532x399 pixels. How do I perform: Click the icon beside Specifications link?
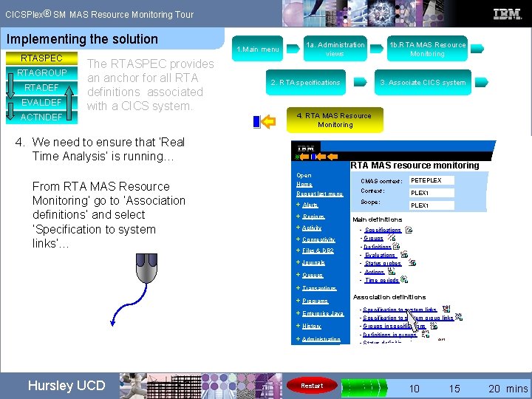pos(409,230)
